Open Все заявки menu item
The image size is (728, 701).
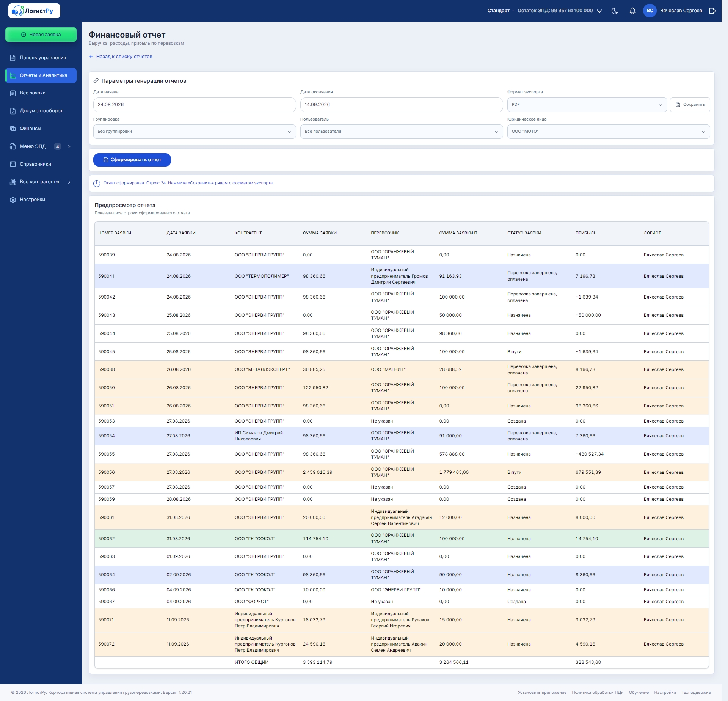tap(41, 93)
